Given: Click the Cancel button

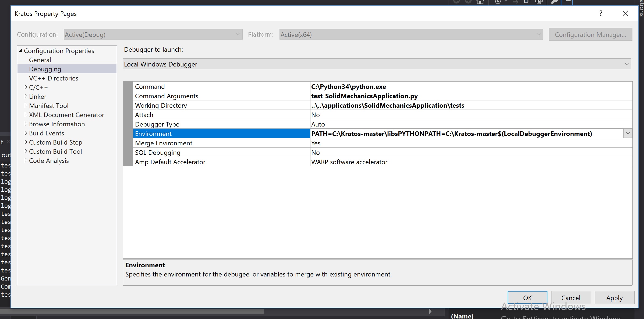Looking at the screenshot, I should point(571,298).
